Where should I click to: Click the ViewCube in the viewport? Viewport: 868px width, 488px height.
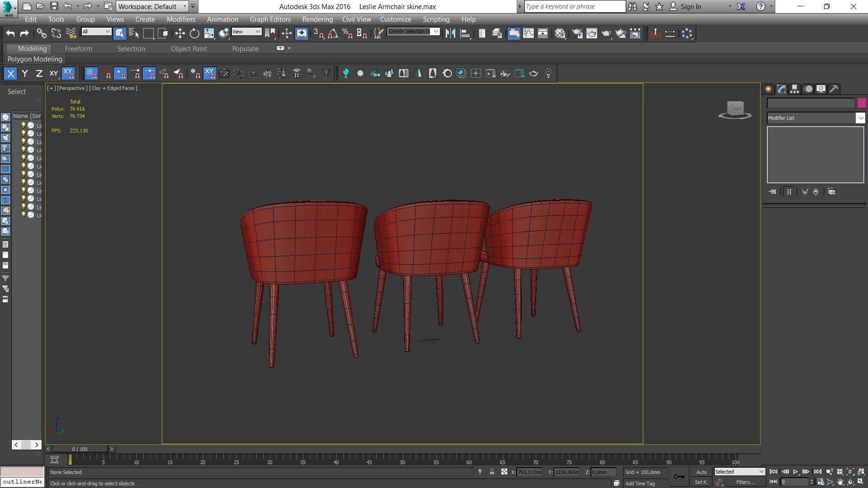735,110
